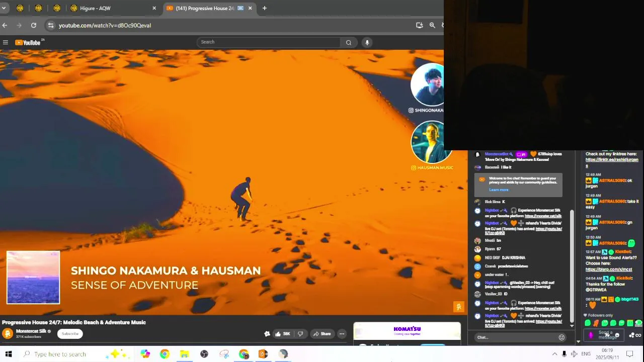This screenshot has height=362, width=644.
Task: Click the Monstercat Silk channel name
Action: 31,331
